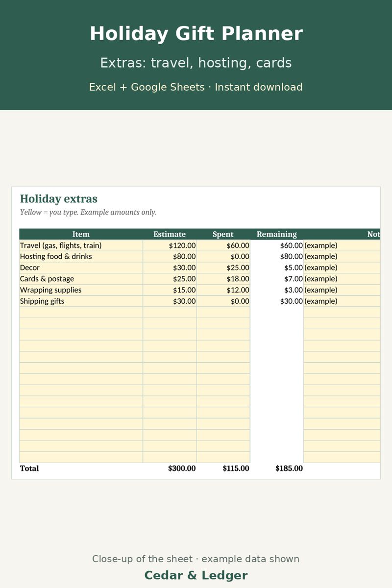Click the first empty Item cell below Shipping gifts

pyautogui.click(x=81, y=313)
